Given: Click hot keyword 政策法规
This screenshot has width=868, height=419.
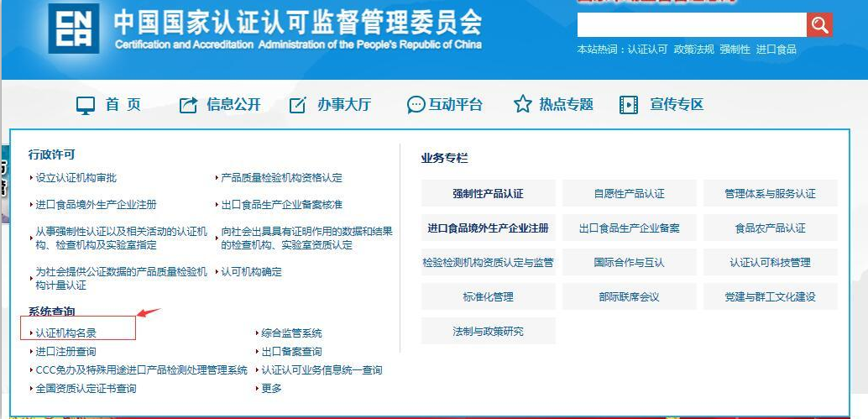Looking at the screenshot, I should (x=694, y=50).
